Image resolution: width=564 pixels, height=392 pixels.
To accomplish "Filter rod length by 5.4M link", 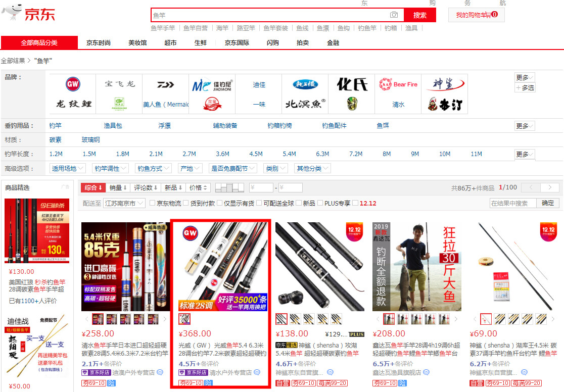I will click(x=289, y=154).
